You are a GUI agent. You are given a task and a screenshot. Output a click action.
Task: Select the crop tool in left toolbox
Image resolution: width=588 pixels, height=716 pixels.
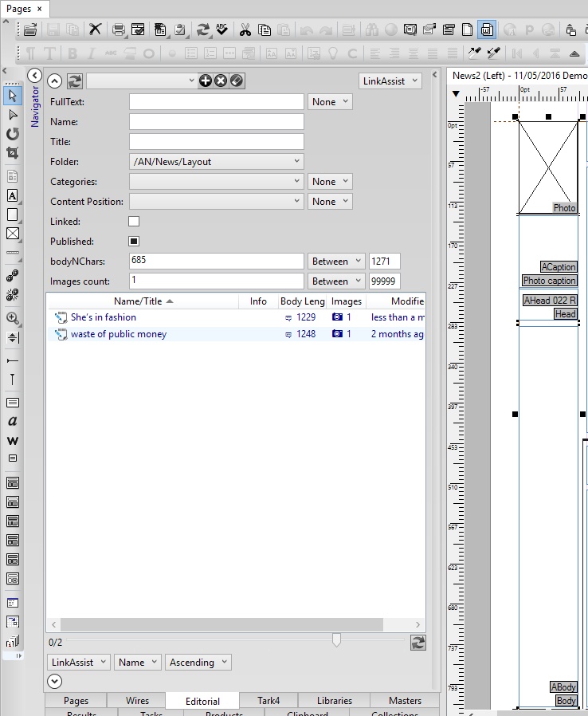[x=13, y=153]
